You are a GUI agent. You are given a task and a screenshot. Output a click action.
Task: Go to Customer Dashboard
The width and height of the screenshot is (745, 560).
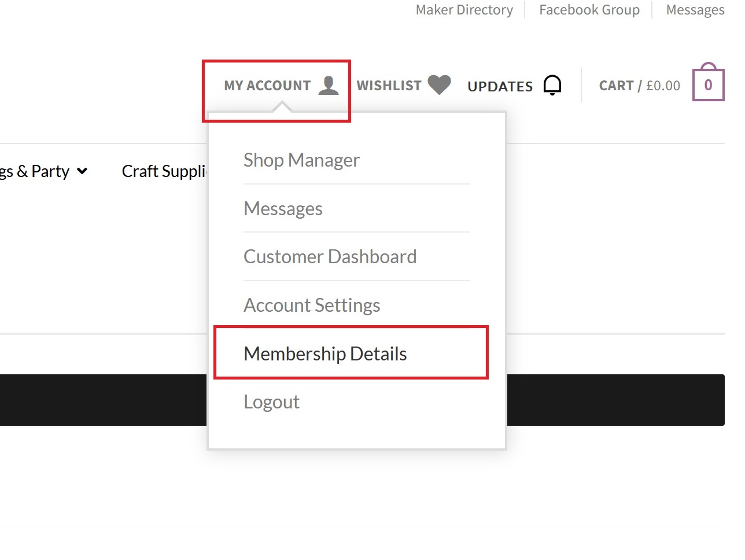(x=330, y=257)
